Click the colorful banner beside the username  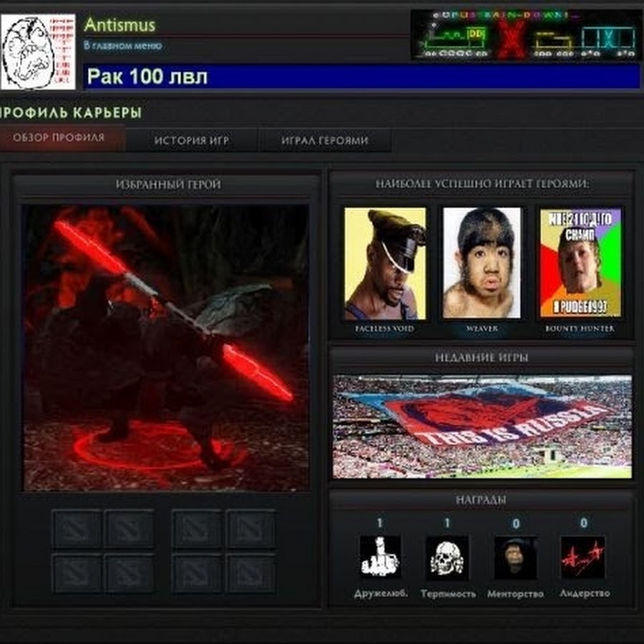(x=525, y=35)
